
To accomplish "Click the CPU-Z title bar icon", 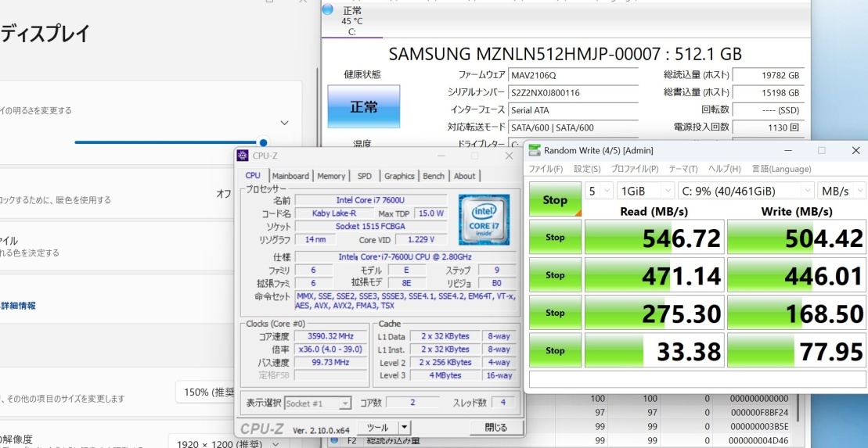I will coord(243,156).
